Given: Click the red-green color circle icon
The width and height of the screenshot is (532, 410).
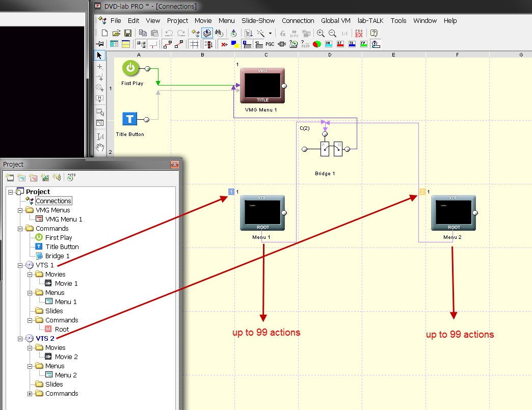Looking at the screenshot, I should [x=316, y=44].
